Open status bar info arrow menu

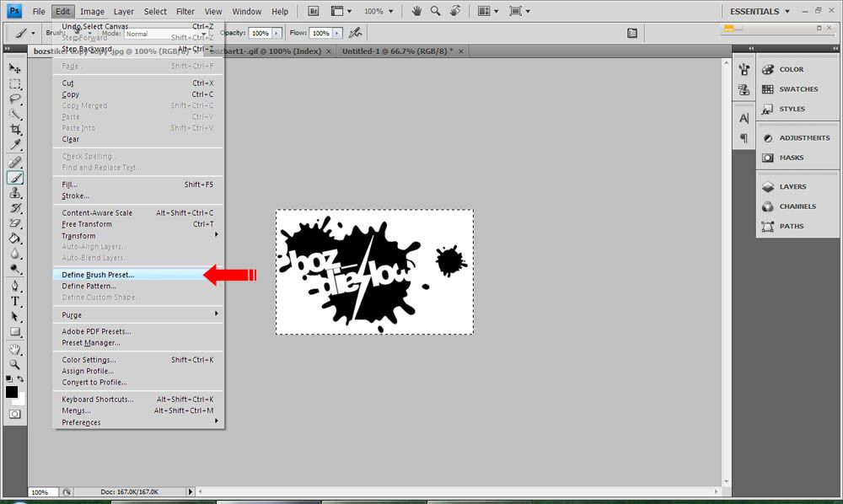click(190, 491)
